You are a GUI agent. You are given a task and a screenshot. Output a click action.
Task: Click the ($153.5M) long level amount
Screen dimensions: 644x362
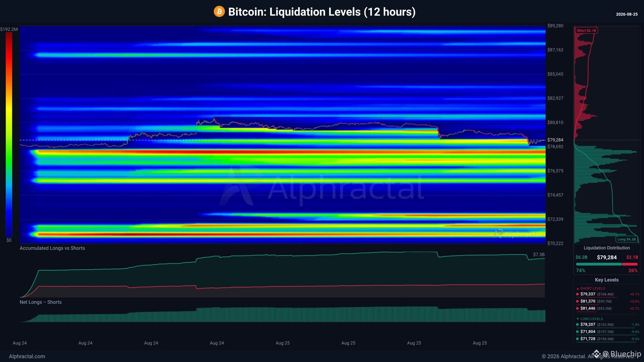tap(605, 325)
